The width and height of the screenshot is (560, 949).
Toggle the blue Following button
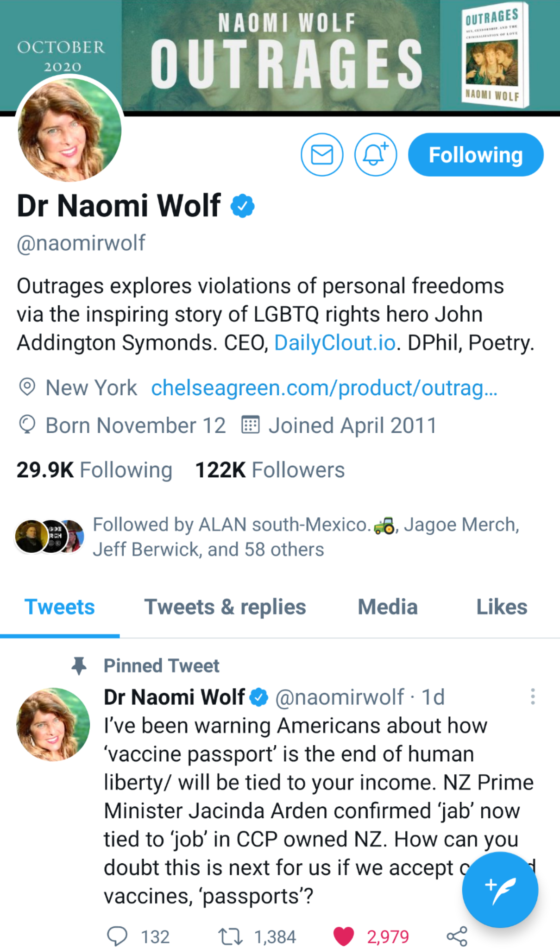475,155
